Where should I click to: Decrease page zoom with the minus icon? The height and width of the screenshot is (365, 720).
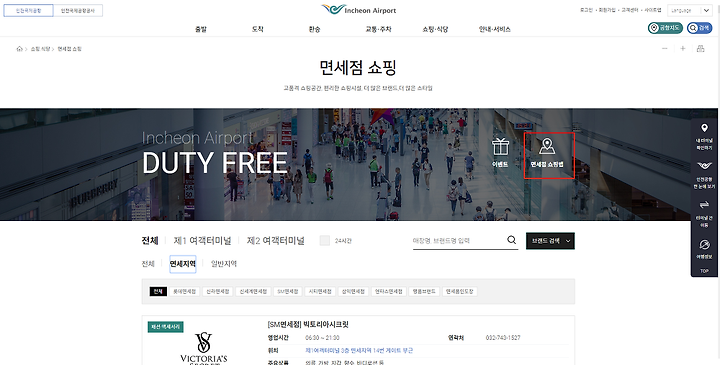tap(664, 49)
